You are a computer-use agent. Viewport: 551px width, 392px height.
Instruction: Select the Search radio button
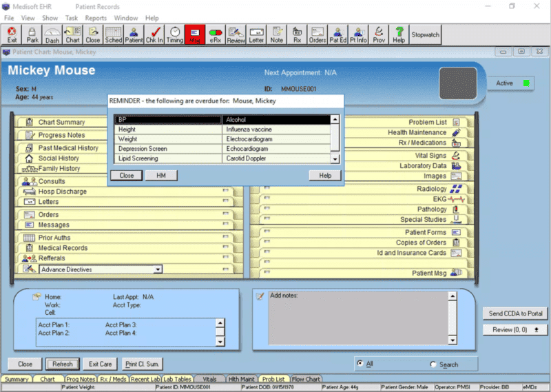click(x=433, y=364)
